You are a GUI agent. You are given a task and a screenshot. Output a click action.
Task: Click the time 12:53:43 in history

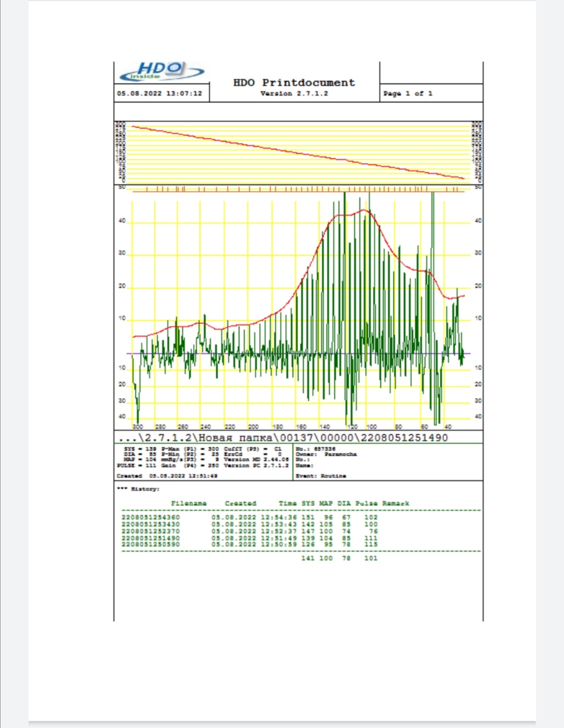pos(279,524)
